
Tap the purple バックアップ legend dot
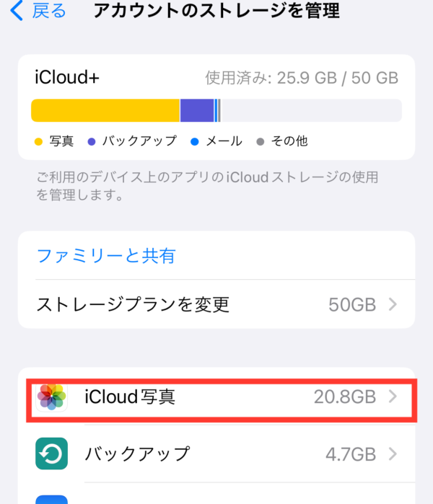(x=92, y=142)
